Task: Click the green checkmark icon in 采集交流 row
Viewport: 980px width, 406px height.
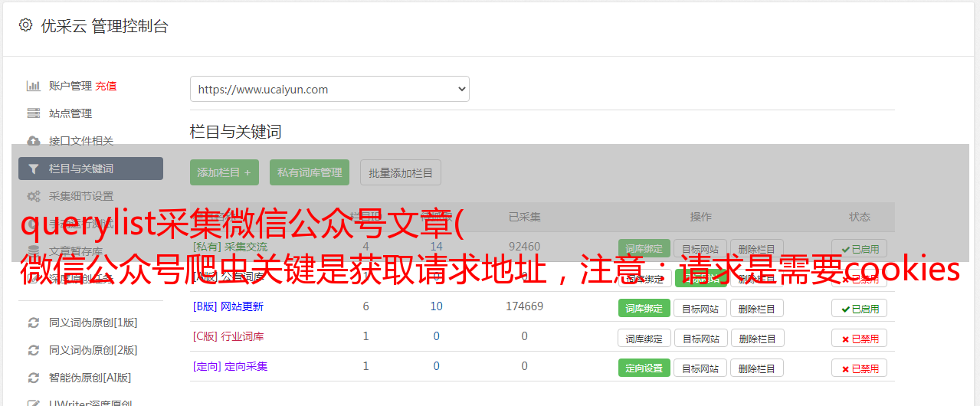Action: pos(845,249)
